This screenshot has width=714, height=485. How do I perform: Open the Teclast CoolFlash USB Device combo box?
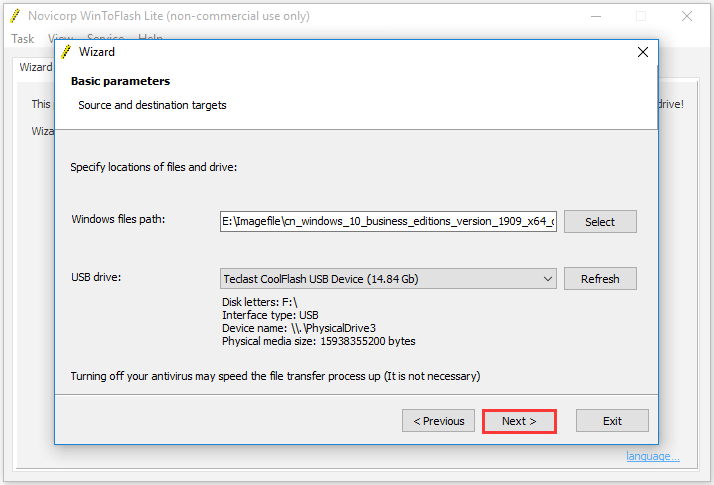click(388, 279)
